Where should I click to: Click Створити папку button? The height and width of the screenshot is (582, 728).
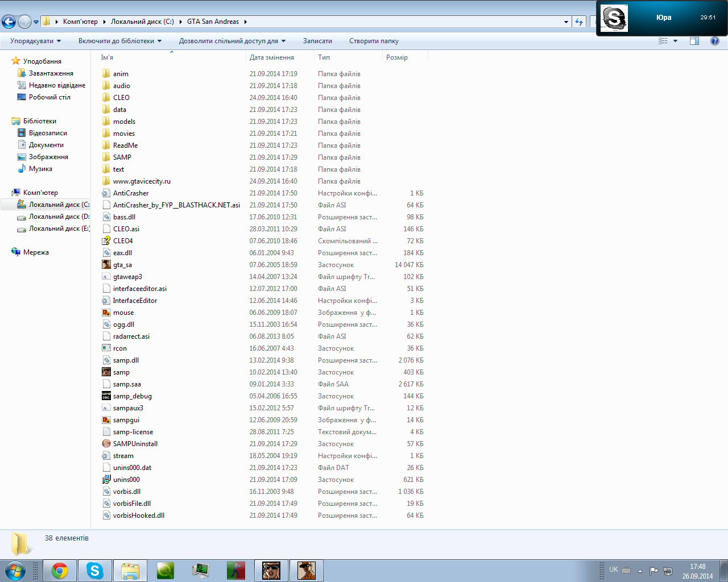click(x=374, y=41)
